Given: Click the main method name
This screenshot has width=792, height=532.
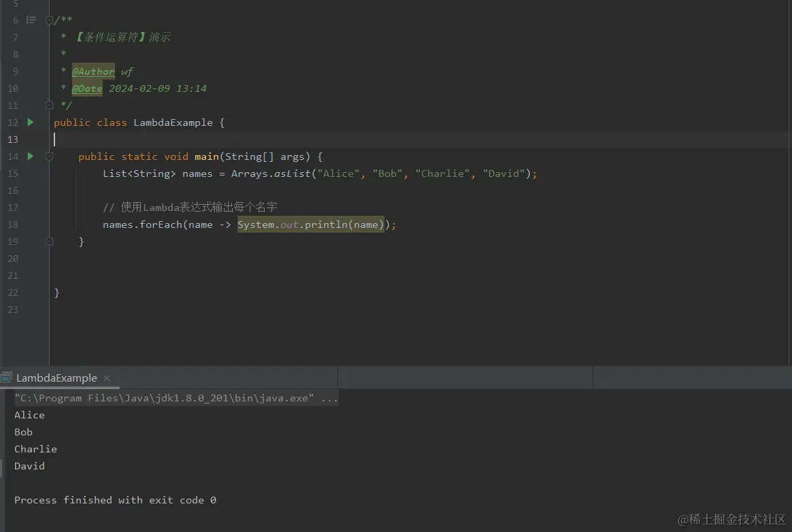Looking at the screenshot, I should (207, 156).
